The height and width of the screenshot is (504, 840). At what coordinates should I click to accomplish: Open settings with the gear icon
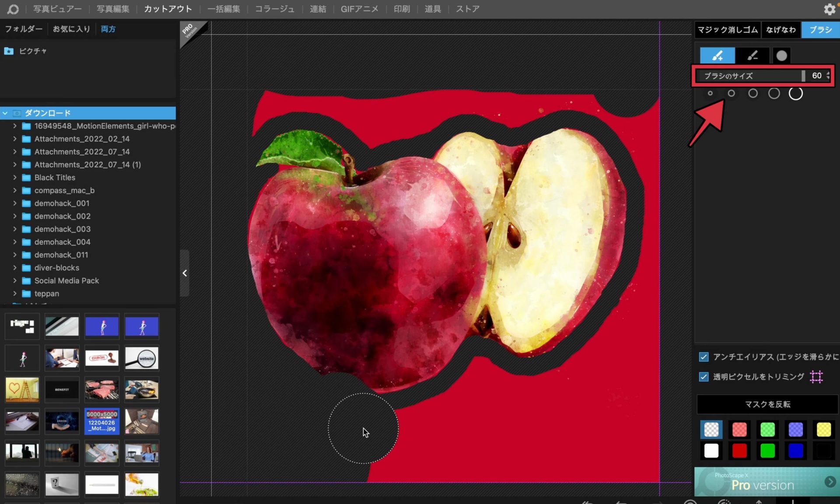(x=829, y=9)
